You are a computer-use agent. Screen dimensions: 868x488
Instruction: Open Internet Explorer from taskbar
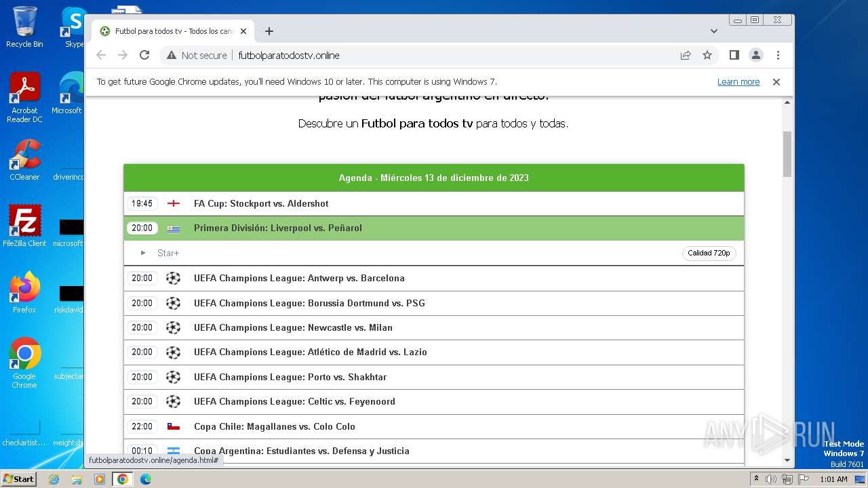click(54, 479)
